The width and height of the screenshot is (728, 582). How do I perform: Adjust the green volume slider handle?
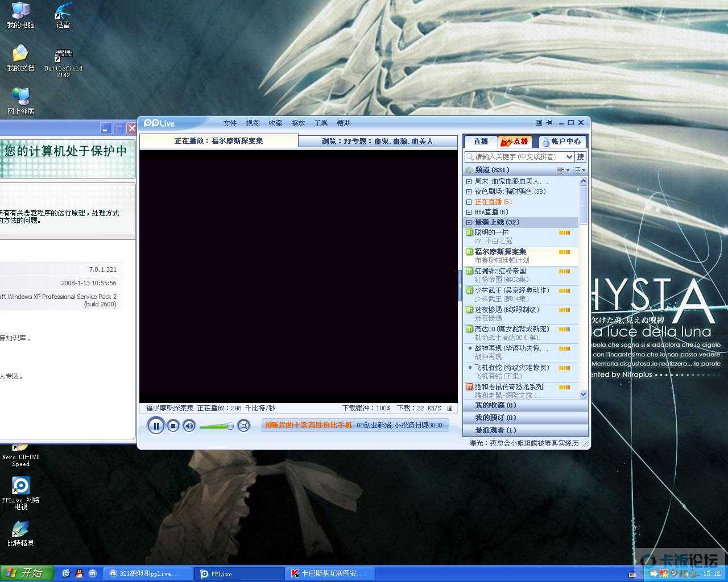pos(230,426)
